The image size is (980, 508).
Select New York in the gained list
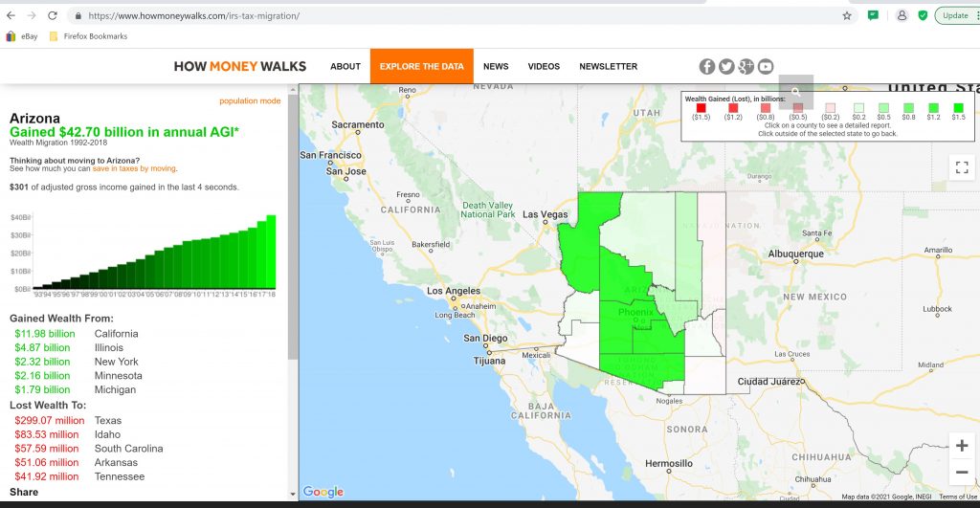(116, 362)
